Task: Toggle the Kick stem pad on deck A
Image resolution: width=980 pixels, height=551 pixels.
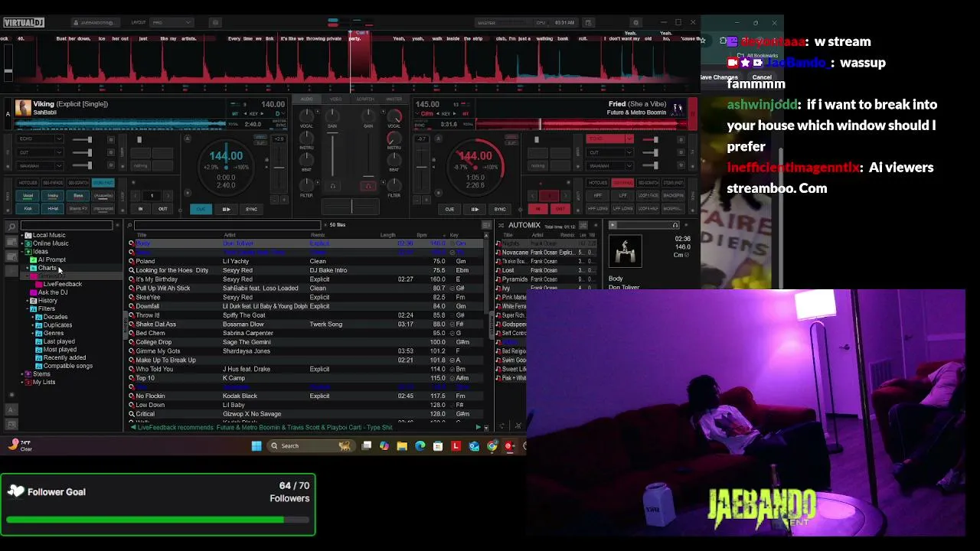Action: tap(28, 208)
